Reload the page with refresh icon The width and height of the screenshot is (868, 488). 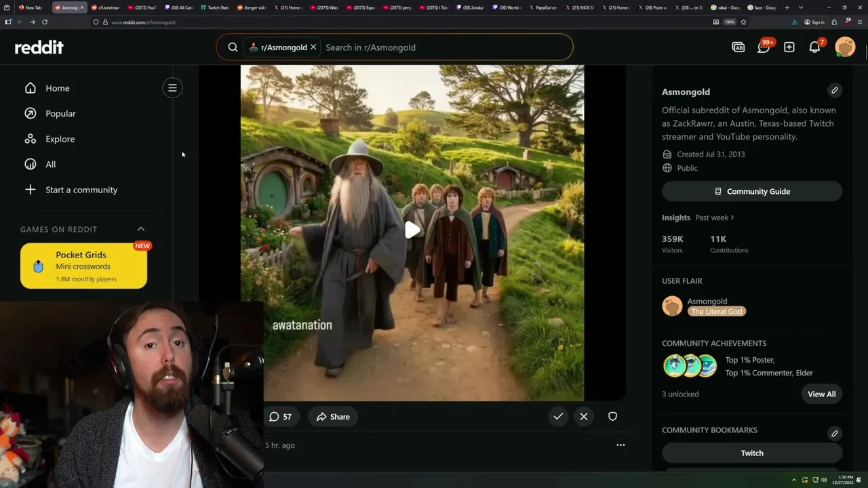pos(45,22)
